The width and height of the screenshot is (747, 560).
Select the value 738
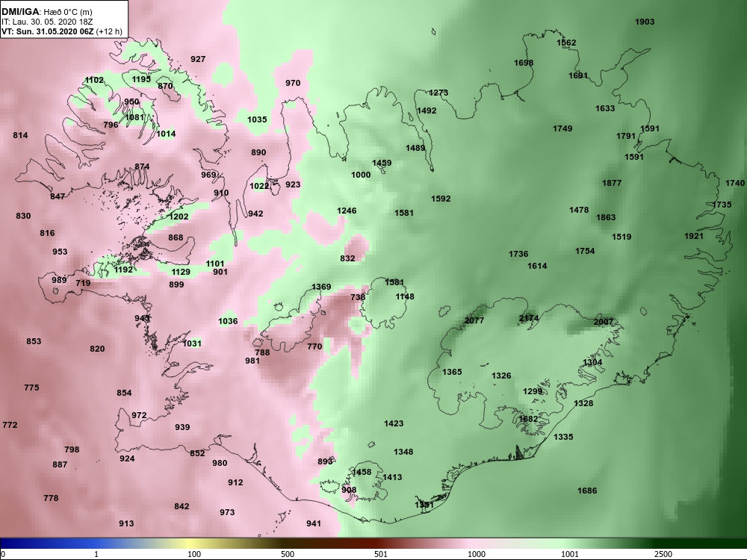(x=359, y=297)
